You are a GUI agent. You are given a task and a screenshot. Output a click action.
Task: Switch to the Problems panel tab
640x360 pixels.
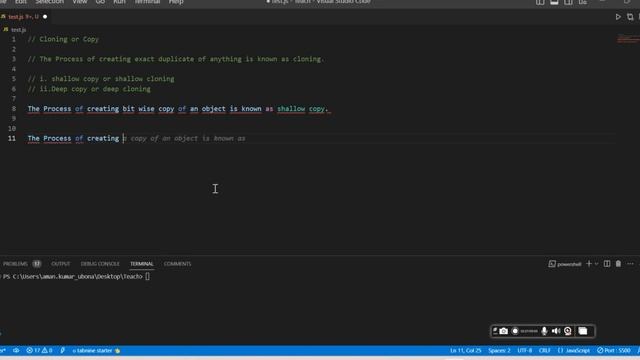coord(15,264)
